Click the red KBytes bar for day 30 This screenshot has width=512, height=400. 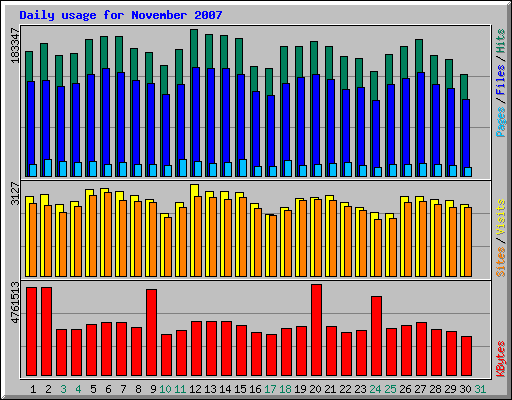coord(466,356)
